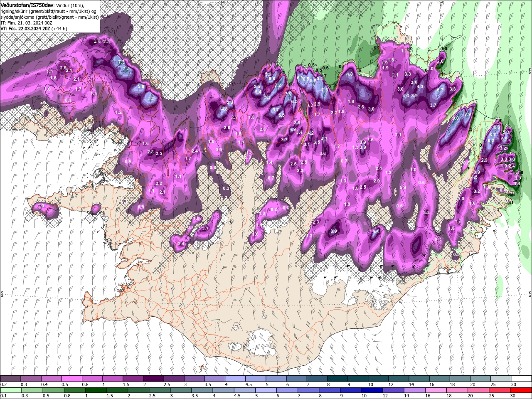Viewport: 532px width, 399px height.
Task: Click the dark teal 9–10 swatch on the upper scale
Action: pos(357,379)
